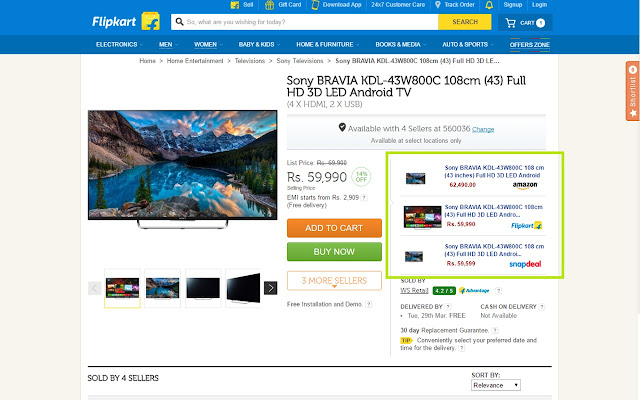Click help icon beside Cash on Delivery

(x=542, y=307)
